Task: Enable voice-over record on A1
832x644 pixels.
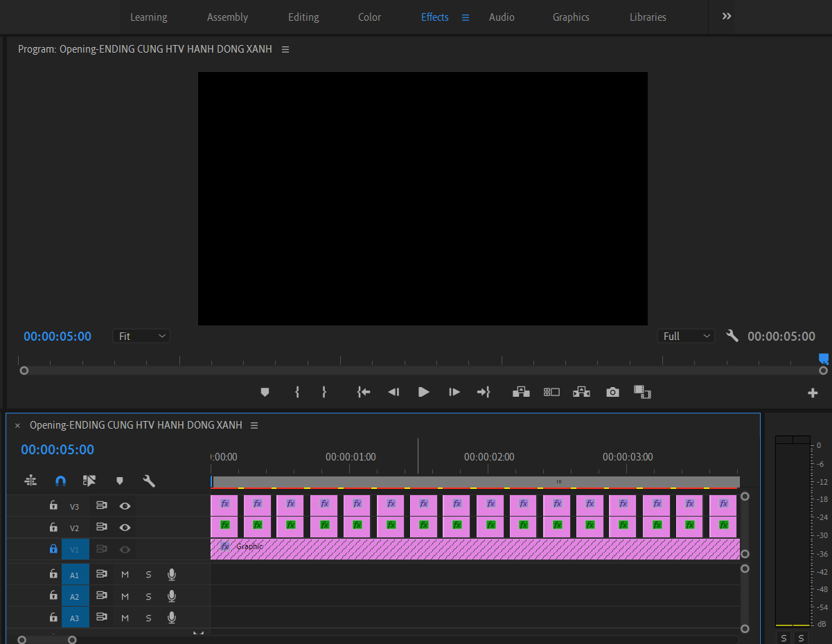Action: click(172, 574)
